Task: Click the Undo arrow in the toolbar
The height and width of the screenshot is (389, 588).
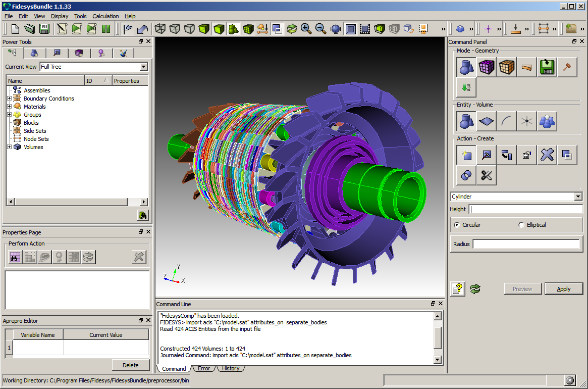Action: (x=143, y=29)
